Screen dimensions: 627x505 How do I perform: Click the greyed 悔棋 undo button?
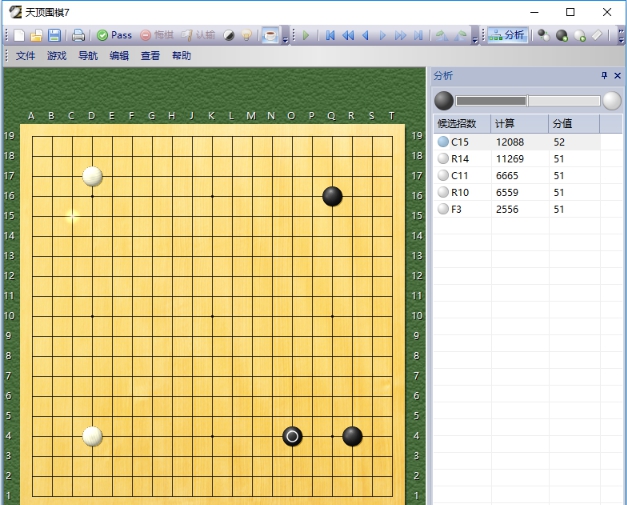(157, 35)
